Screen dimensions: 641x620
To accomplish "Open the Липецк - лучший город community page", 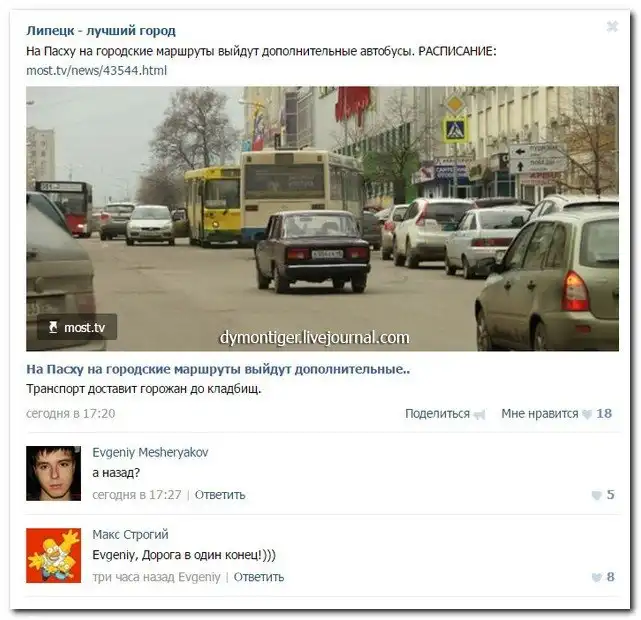I will [101, 30].
